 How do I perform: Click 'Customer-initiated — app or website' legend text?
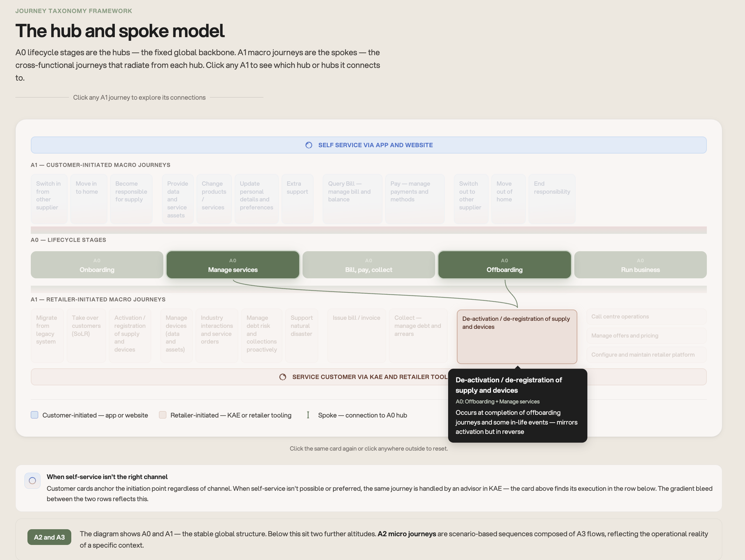coord(95,415)
